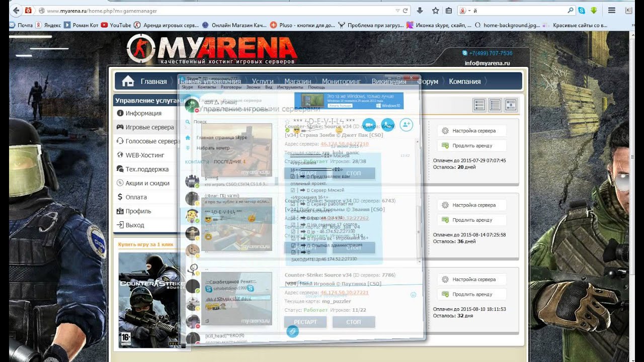
Task: Open Информация in the sidebar
Action: pos(144,114)
